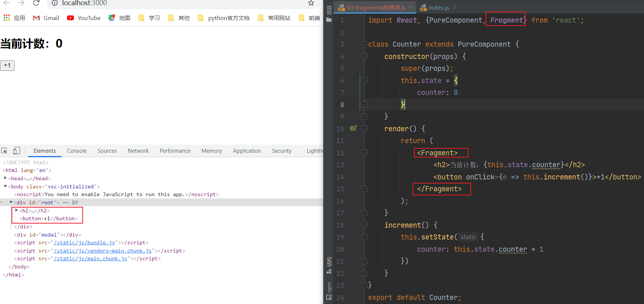
Task: Select the html lang="en" row
Action: pos(27,170)
